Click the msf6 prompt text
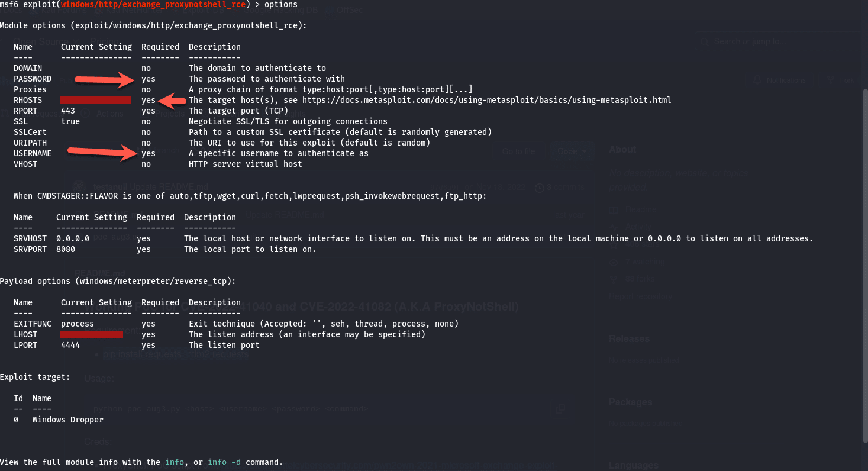Screen dimensions: 868x471 9,5
